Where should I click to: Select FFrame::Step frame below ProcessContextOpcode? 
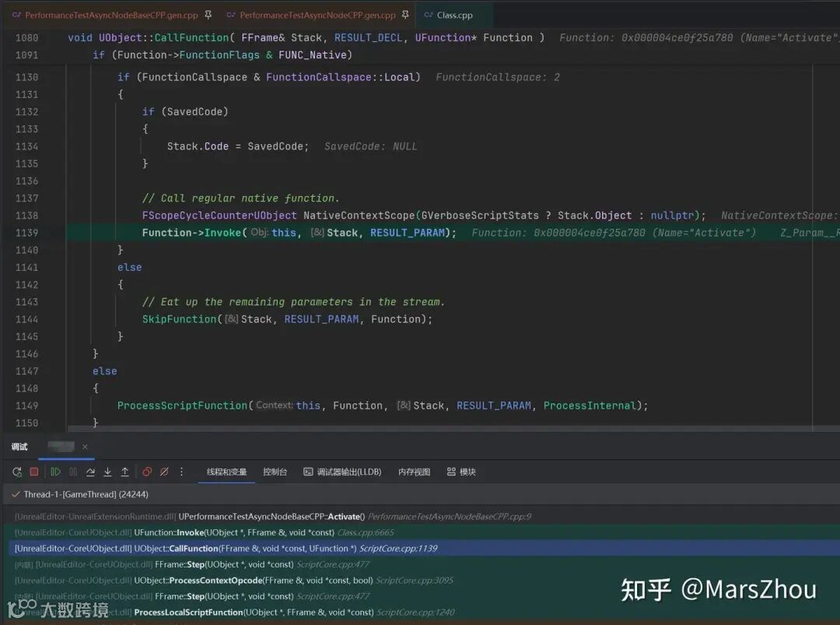(420, 596)
